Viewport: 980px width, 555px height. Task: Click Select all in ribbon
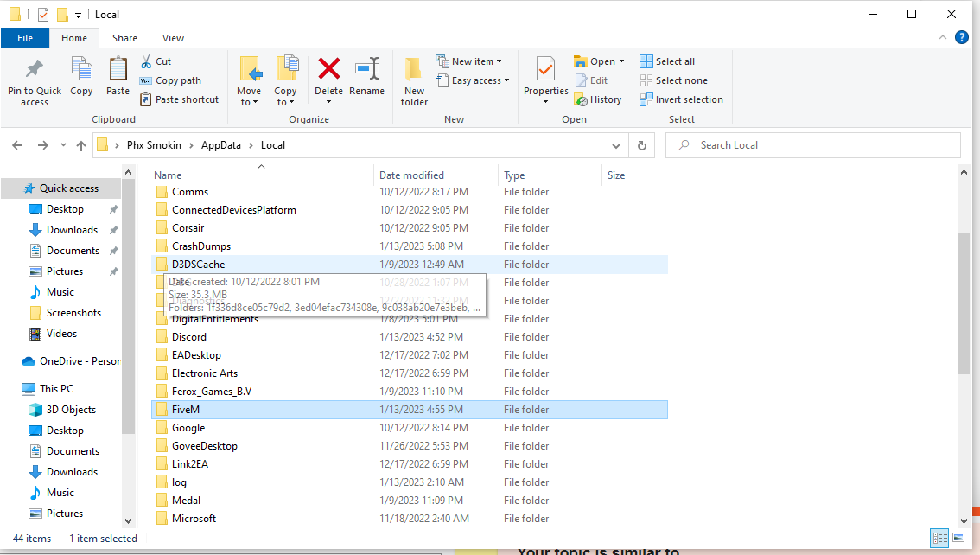coord(667,61)
